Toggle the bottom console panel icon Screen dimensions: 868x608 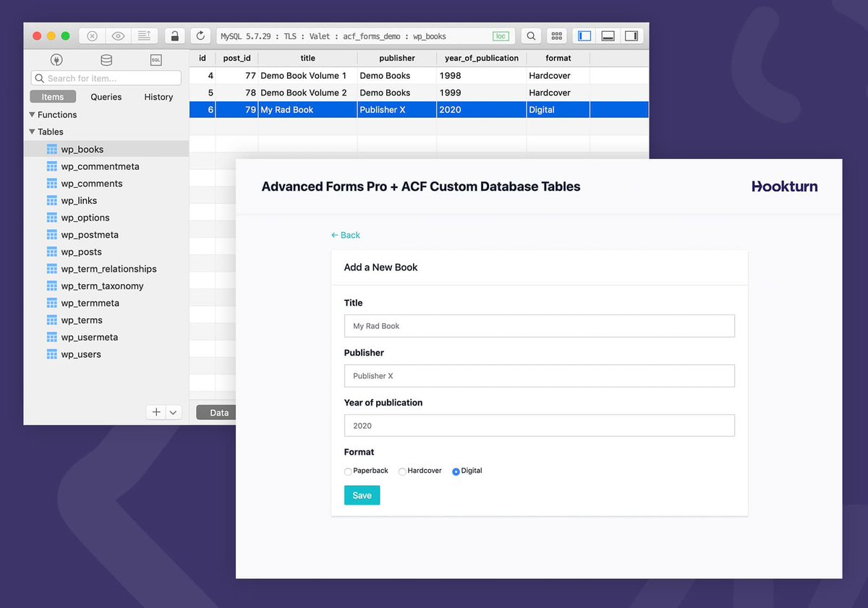[x=608, y=36]
